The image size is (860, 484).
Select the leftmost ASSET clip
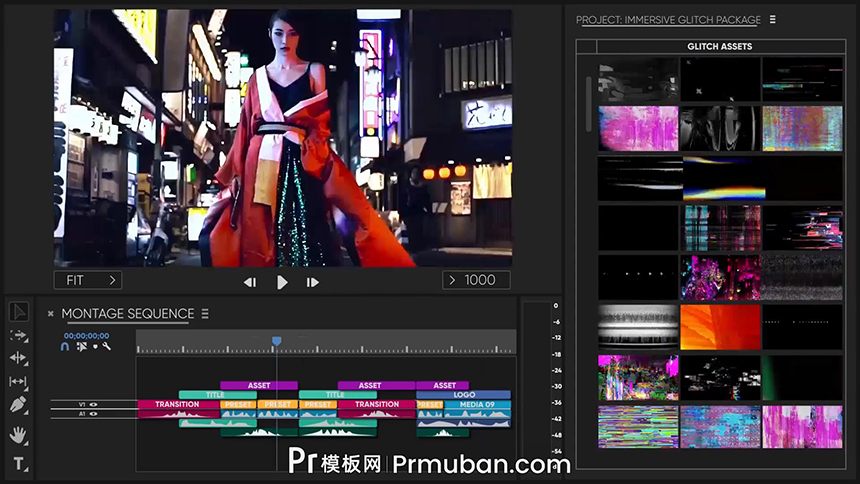click(259, 385)
